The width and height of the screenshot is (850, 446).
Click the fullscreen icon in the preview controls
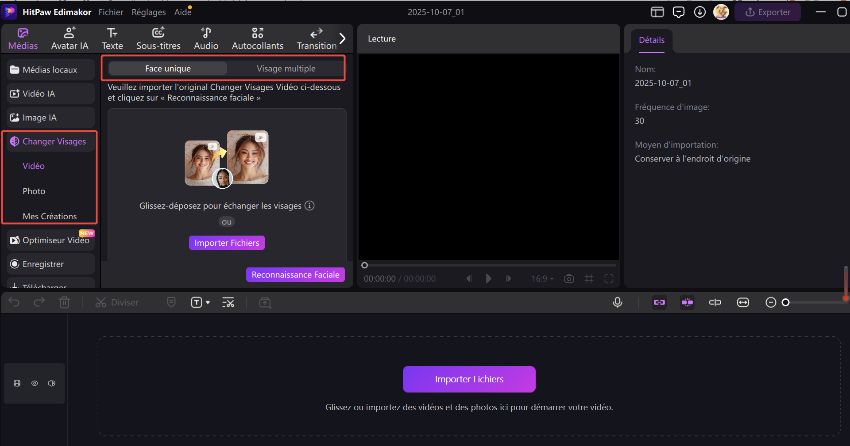pyautogui.click(x=609, y=278)
